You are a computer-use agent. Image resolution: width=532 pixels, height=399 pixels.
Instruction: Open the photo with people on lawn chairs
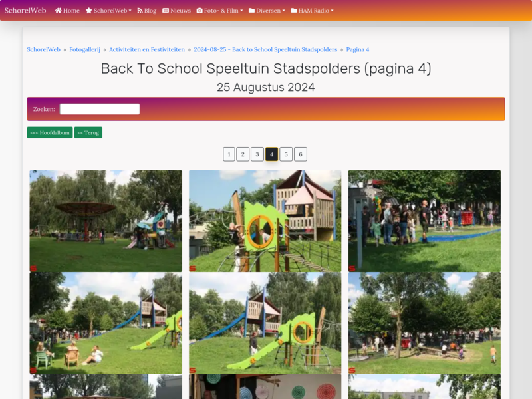coord(106,323)
